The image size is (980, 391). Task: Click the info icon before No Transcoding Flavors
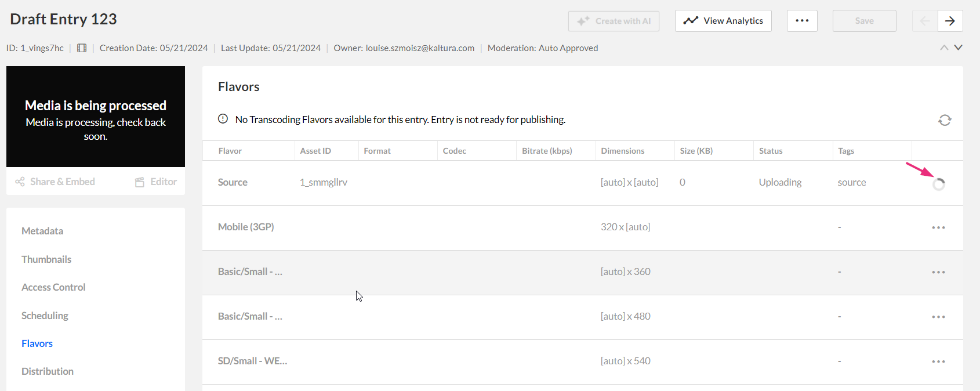pyautogui.click(x=223, y=119)
